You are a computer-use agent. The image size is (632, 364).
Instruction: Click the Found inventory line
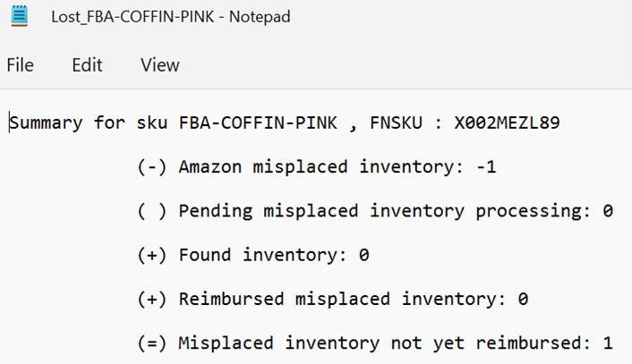tap(253, 255)
